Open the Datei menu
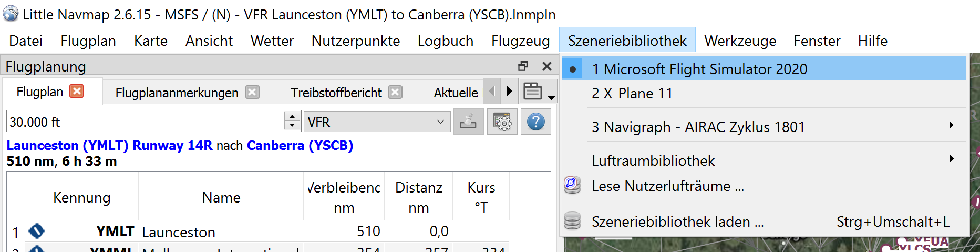 26,41
